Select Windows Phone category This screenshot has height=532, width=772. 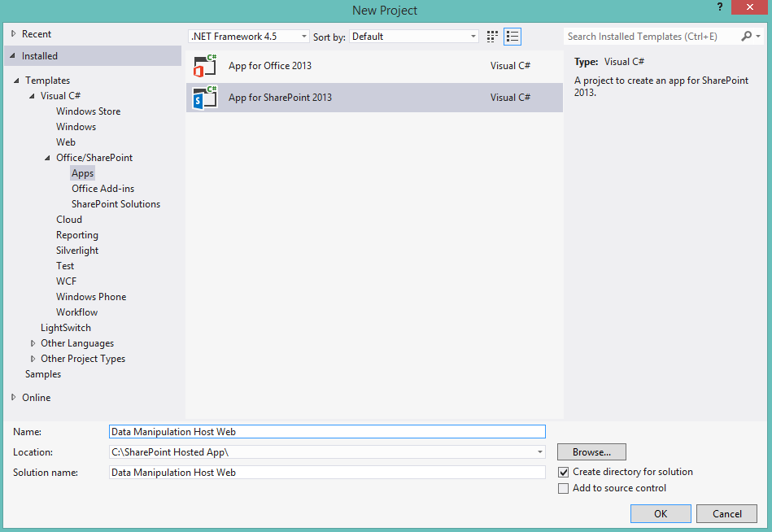[91, 297]
